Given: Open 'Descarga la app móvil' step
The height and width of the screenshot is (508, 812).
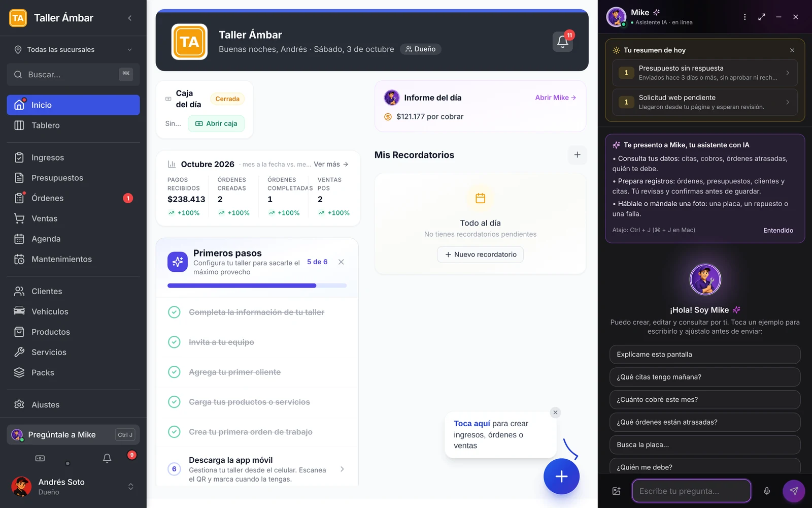Looking at the screenshot, I should coord(257,469).
